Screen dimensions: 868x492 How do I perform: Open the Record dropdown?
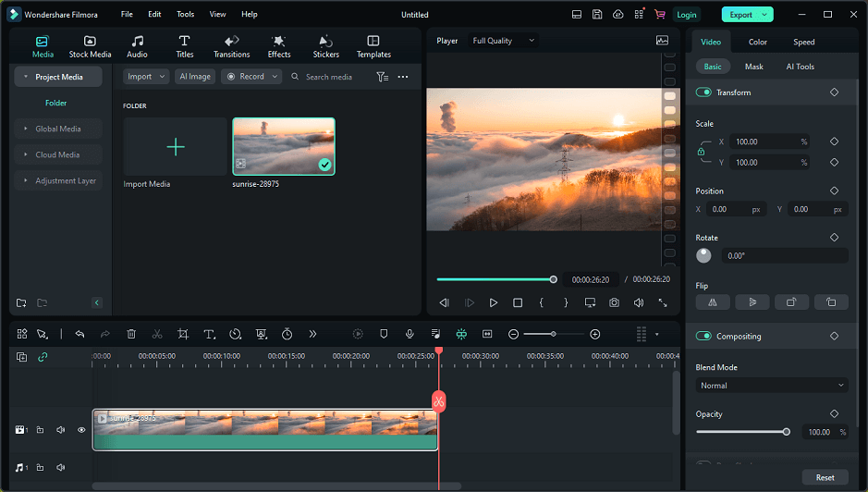[251, 77]
